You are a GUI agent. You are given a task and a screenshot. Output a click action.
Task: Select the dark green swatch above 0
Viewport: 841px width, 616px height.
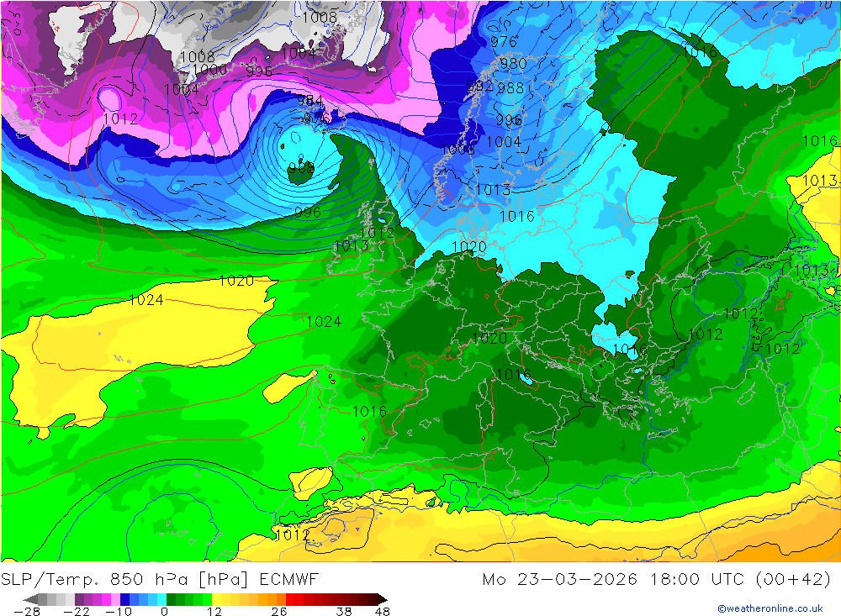coord(171,599)
